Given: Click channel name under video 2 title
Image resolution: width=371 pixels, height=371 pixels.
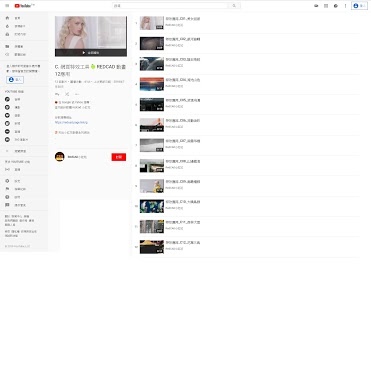Looking at the screenshot, I should click(x=174, y=45).
